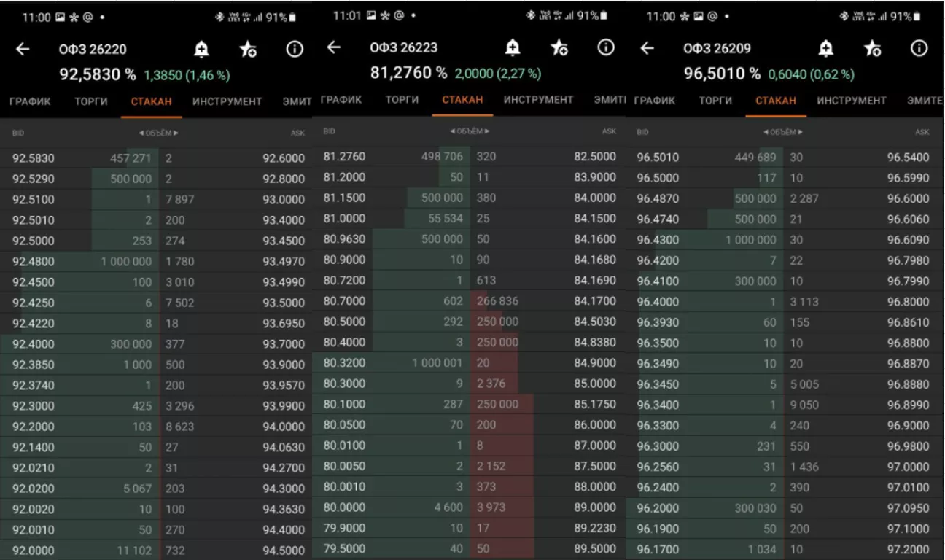Select bid price 92.5830 in the ОФЗ 26220 order book
This screenshot has width=945, height=560.
34,158
